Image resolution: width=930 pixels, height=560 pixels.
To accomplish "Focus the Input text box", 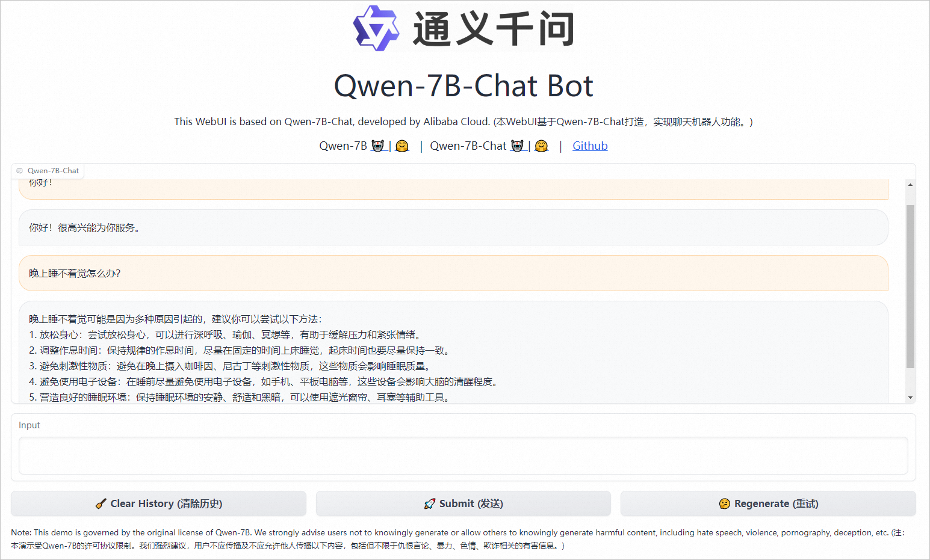I will 463,455.
